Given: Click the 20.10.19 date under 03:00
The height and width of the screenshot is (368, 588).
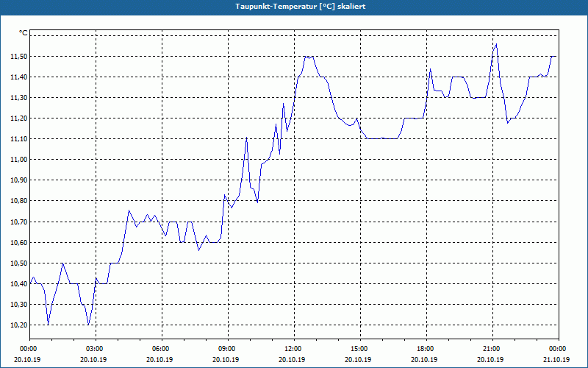Looking at the screenshot, I should 93,359.
